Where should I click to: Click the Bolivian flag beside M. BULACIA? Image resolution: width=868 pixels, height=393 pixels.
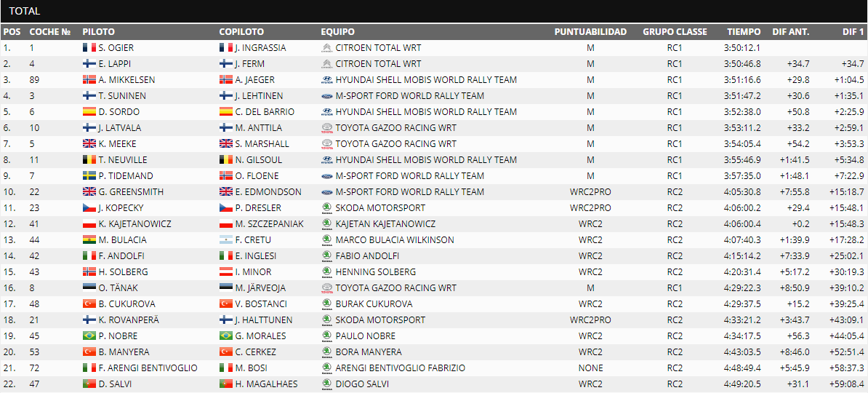pyautogui.click(x=89, y=240)
